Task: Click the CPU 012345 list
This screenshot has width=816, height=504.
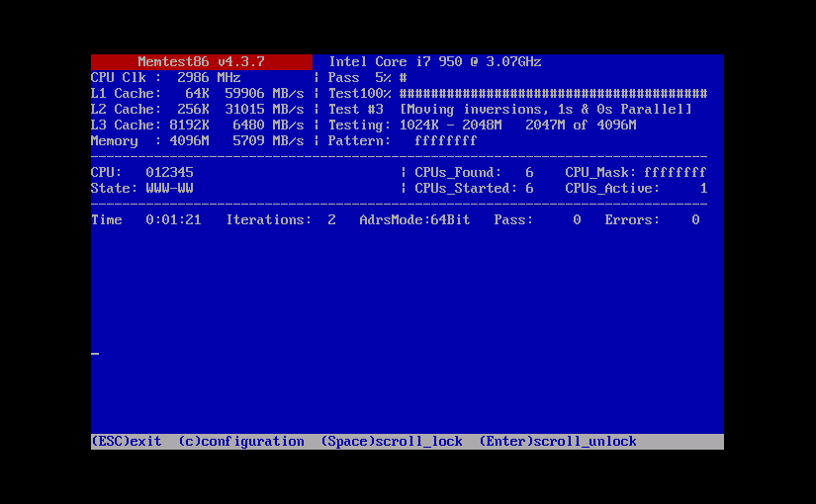Action: 169,172
